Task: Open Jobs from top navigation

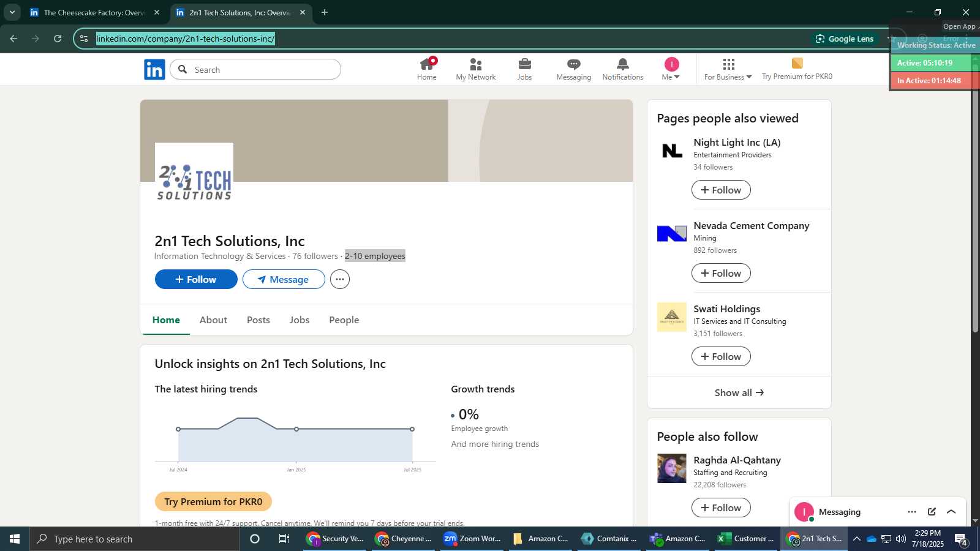Action: pos(524,69)
